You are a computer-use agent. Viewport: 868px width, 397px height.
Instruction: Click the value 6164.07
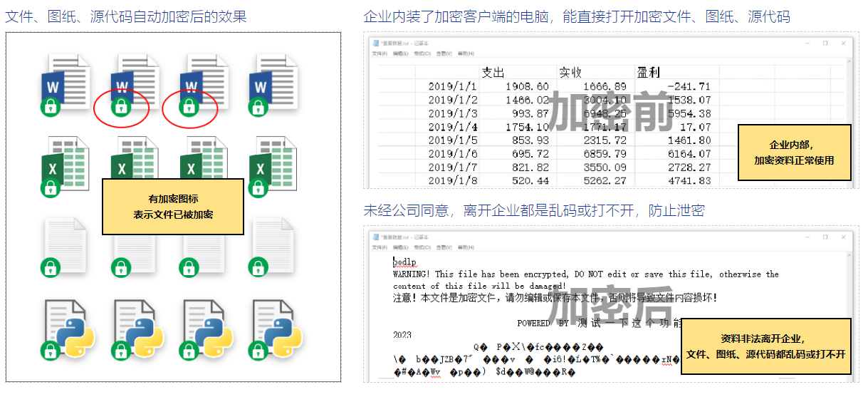tap(689, 154)
